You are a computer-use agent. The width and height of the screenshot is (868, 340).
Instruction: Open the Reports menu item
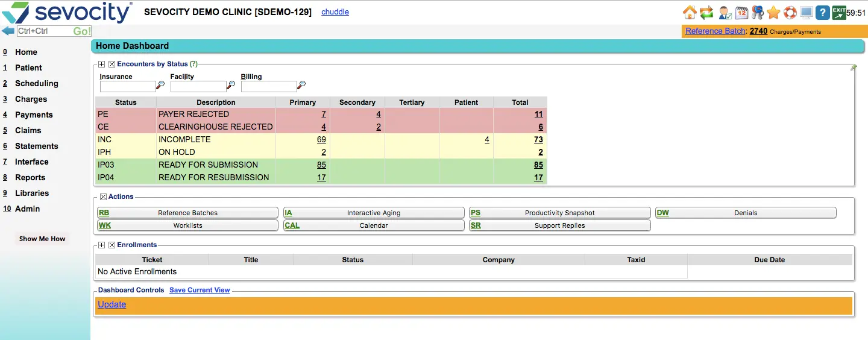pos(30,178)
